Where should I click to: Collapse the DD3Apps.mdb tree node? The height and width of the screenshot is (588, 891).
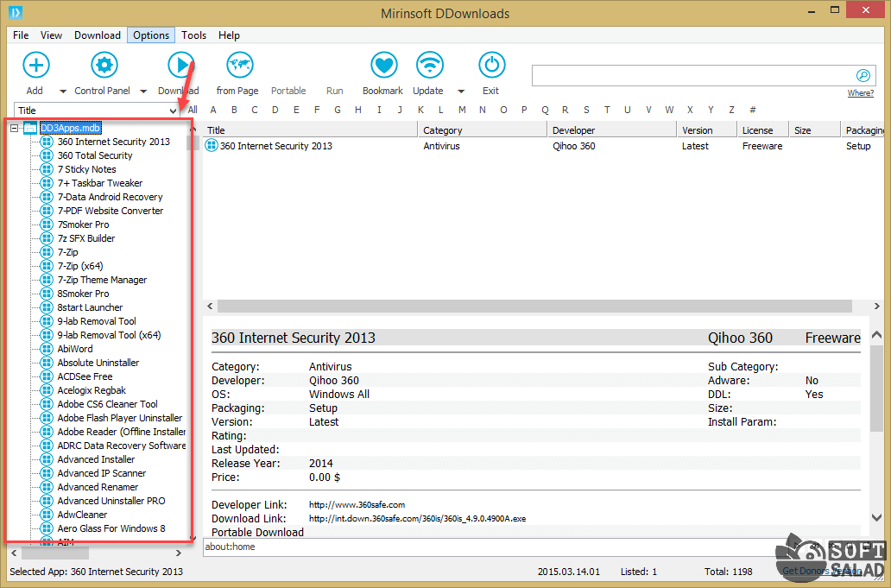point(15,128)
